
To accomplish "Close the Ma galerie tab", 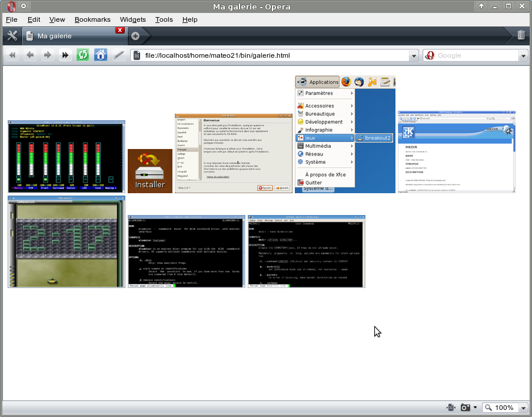I will (x=120, y=30).
